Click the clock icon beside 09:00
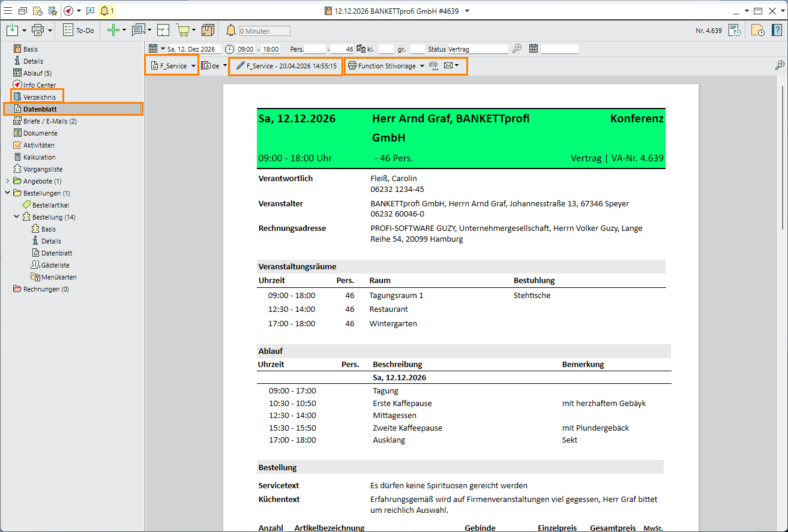The height and width of the screenshot is (532, 788). [229, 49]
